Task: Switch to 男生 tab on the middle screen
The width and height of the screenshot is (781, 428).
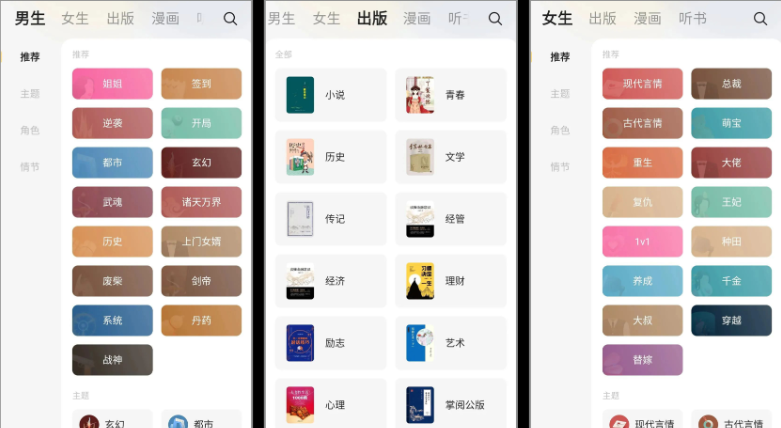Action: coord(281,19)
